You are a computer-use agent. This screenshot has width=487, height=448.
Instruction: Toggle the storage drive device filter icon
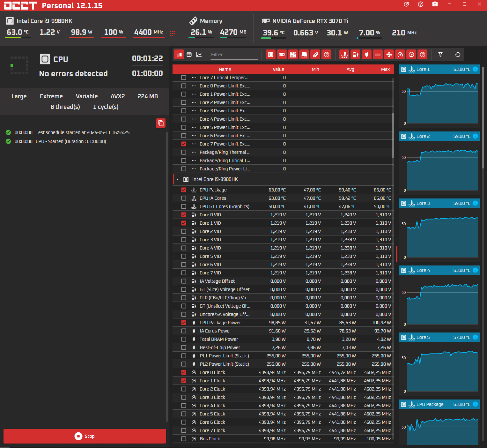point(304,55)
